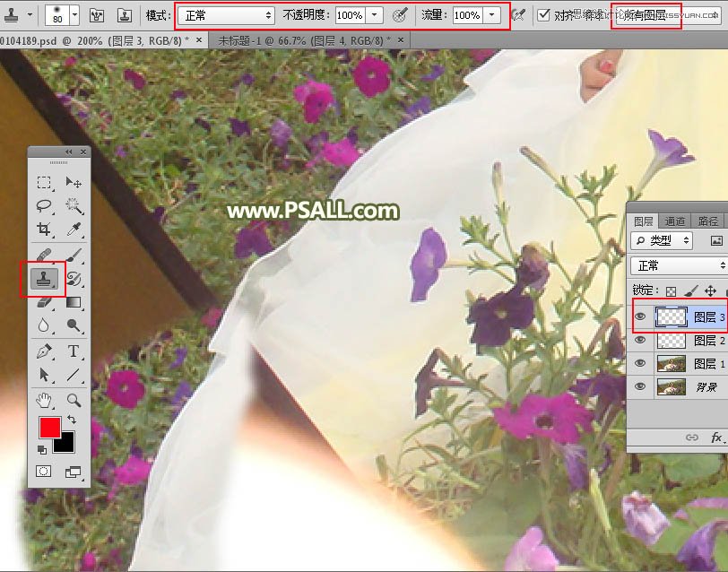The height and width of the screenshot is (572, 728).
Task: Collapse the toolbox panel arrows
Action: [x=69, y=152]
